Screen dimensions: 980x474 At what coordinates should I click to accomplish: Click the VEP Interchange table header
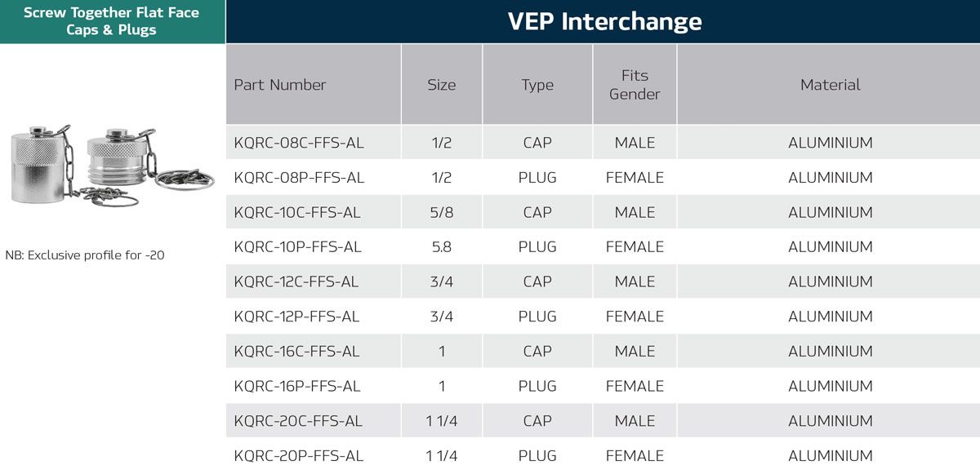click(x=604, y=21)
